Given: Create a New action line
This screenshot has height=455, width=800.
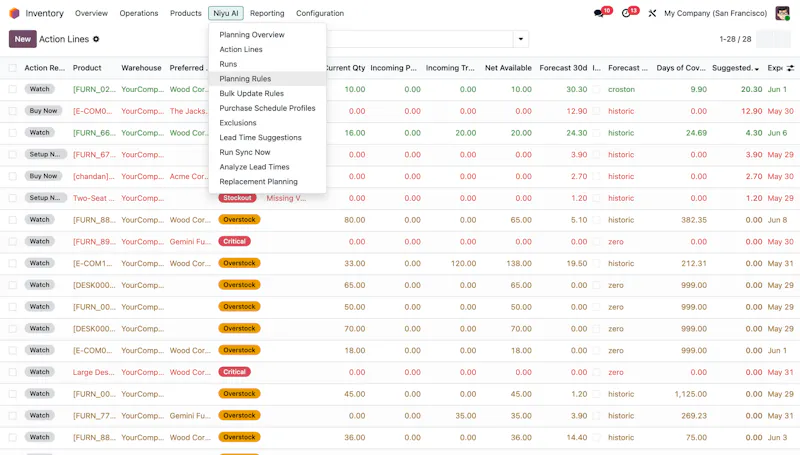Looking at the screenshot, I should coord(22,39).
